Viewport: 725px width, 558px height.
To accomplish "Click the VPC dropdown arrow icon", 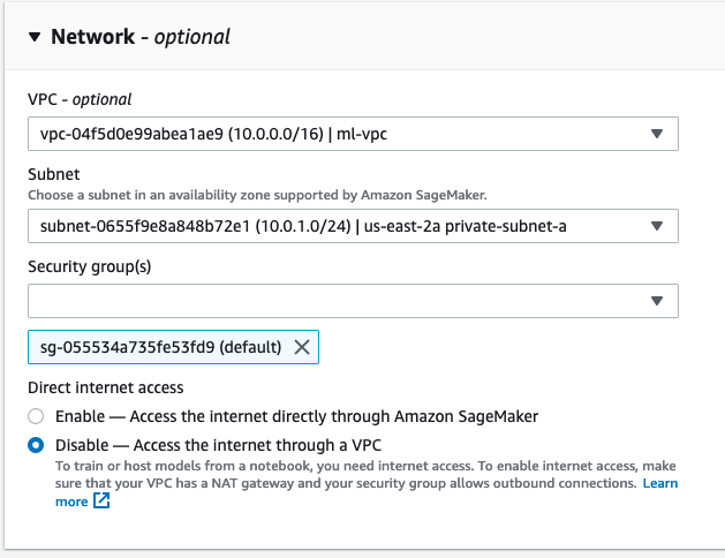I will pos(657,134).
